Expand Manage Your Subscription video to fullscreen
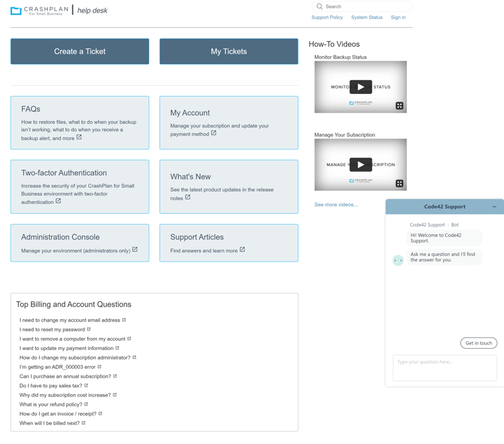This screenshot has height=444, width=504. coord(399,184)
